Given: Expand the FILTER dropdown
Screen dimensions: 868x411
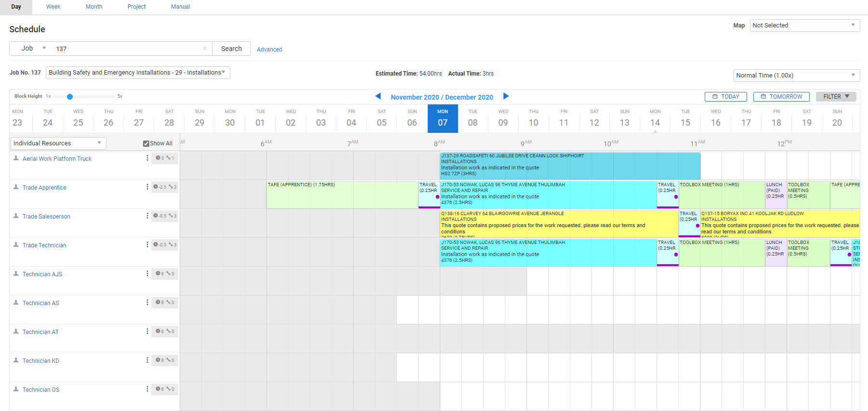Looking at the screenshot, I should (836, 97).
